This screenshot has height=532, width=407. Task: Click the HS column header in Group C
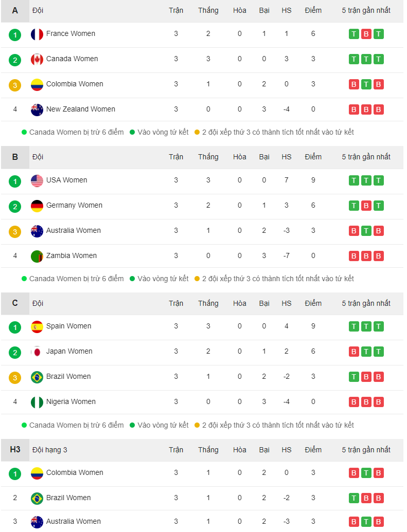tap(287, 303)
